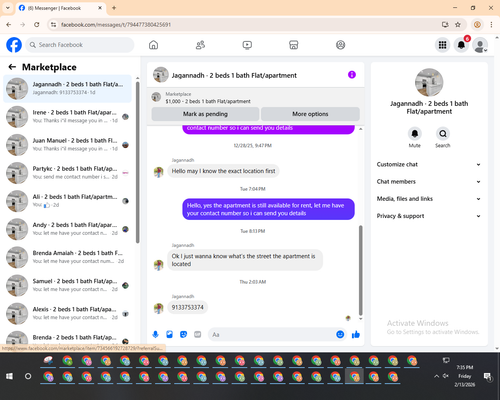Expand Chat members section
Image resolution: width=500 pixels, height=400 pixels.
pos(429,182)
